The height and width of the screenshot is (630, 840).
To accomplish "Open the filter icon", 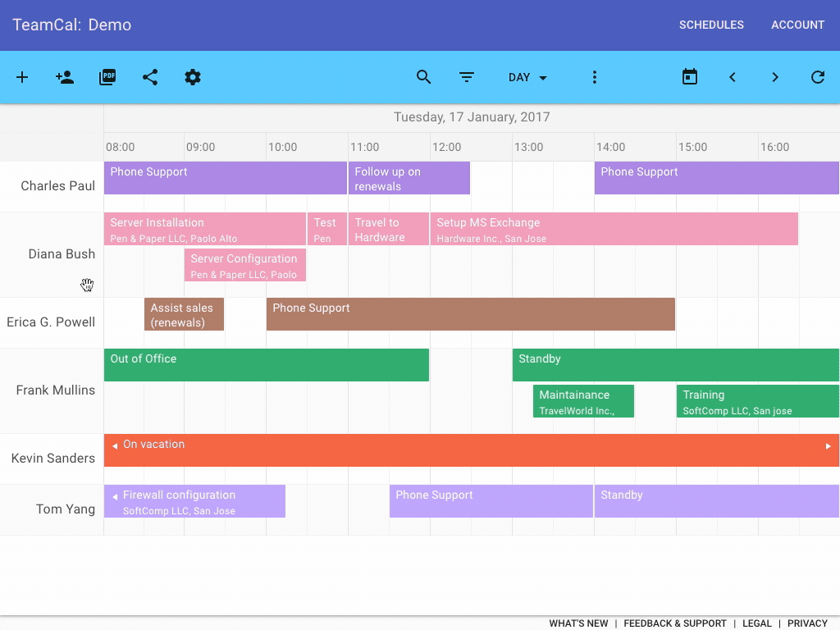I will (x=467, y=77).
